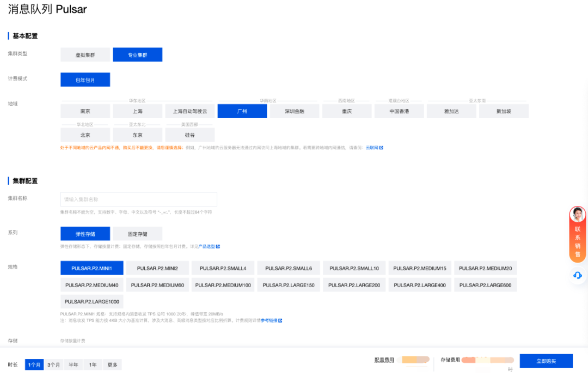This screenshot has height=377, width=588.
Task: Choose 弹性存储 series
Action: click(85, 234)
